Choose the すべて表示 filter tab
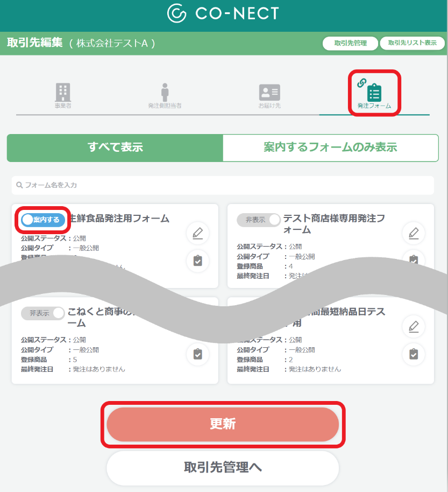 coord(115,148)
